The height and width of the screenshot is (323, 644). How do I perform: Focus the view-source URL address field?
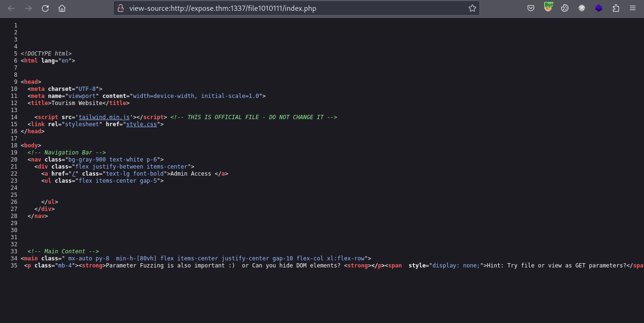click(296, 8)
